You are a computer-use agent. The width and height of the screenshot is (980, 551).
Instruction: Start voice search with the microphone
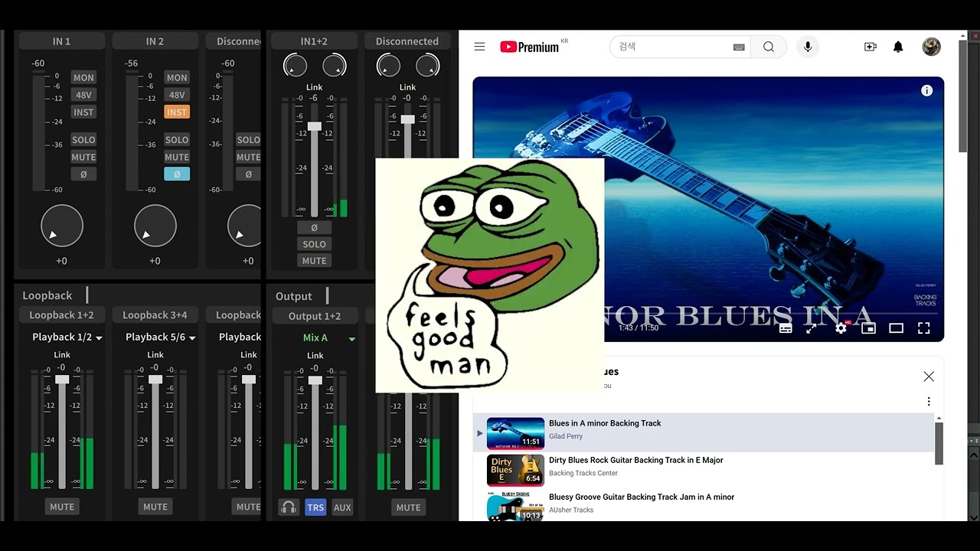click(807, 47)
